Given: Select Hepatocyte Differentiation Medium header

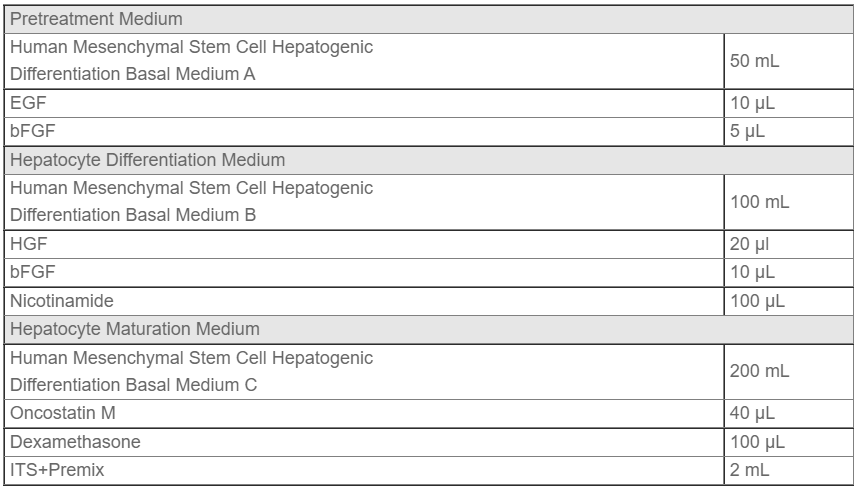Looking at the screenshot, I should tap(428, 160).
